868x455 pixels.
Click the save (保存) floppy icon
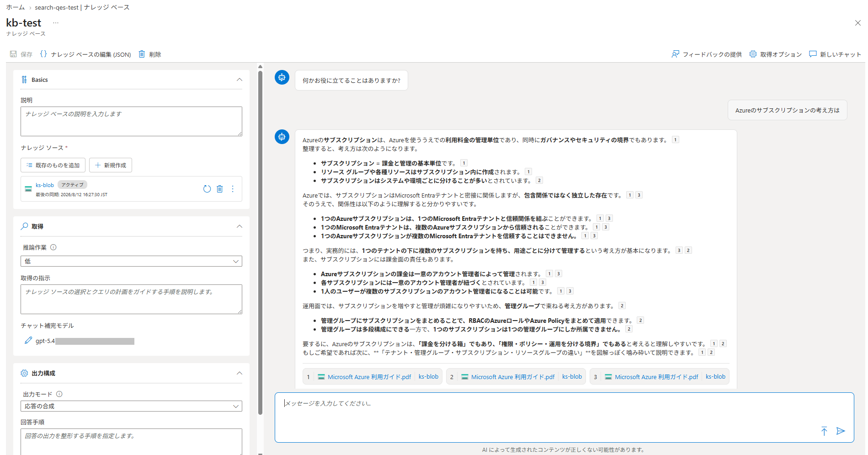click(x=13, y=54)
